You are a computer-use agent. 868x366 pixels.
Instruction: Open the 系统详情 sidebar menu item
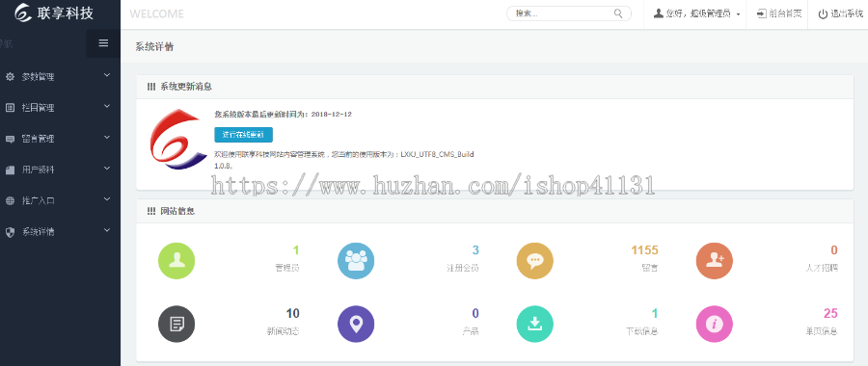60,232
